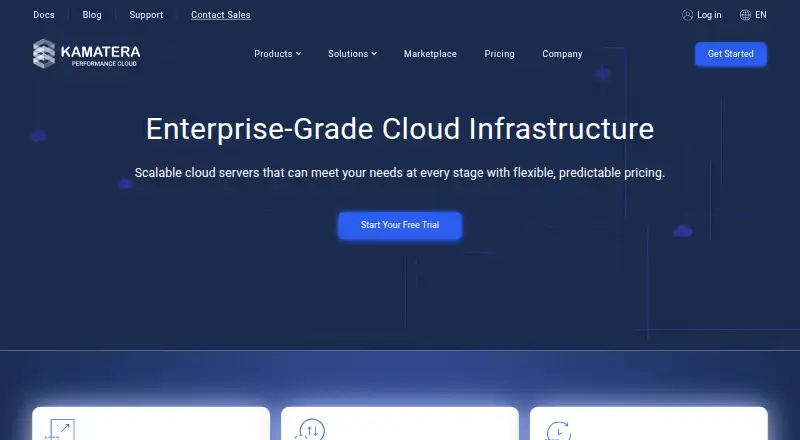Click the Scalable cloud servers subtitle text

point(400,173)
